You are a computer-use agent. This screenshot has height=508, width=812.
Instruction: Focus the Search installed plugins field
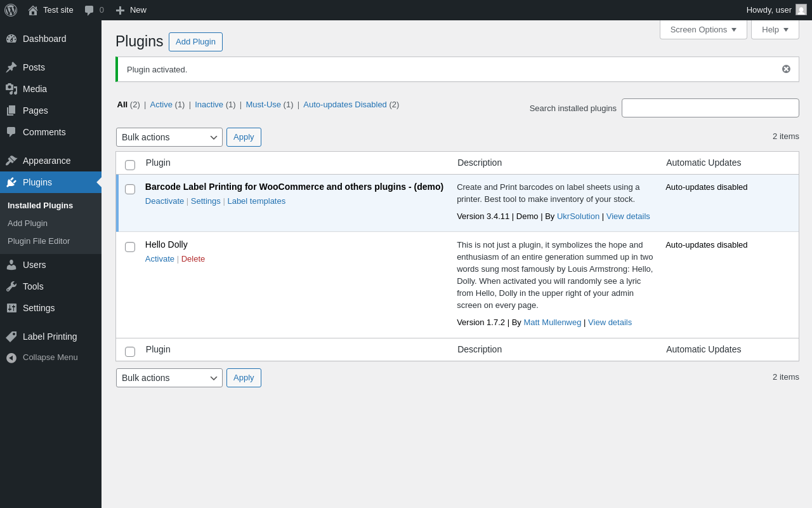(x=710, y=108)
